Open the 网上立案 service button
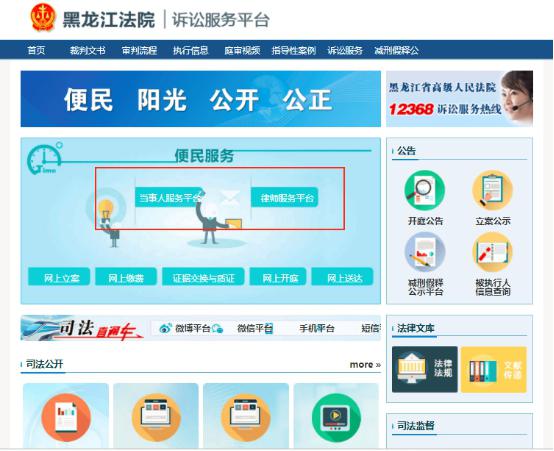Screen dimensions: 554x451 59,277
